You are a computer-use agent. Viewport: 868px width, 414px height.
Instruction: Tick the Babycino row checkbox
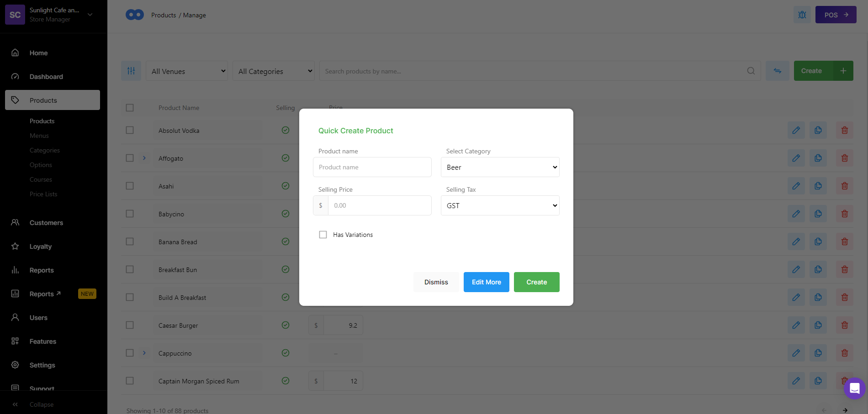tap(130, 214)
